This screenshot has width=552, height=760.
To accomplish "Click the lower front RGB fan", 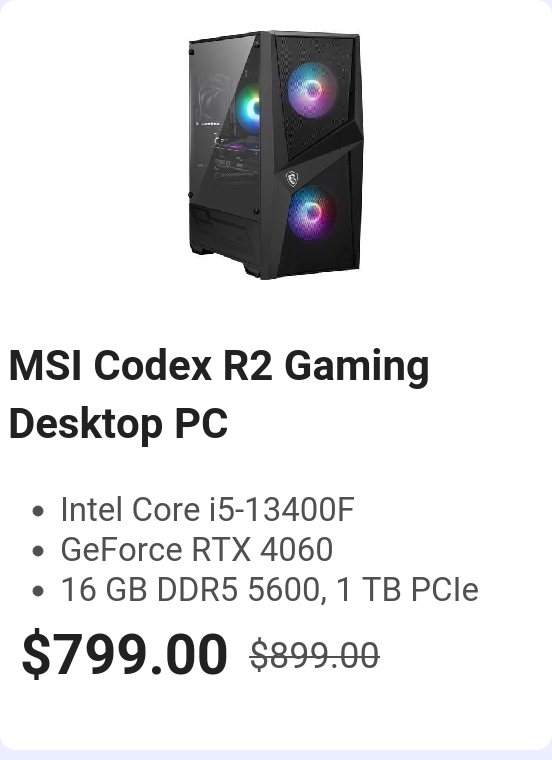I will [x=312, y=211].
